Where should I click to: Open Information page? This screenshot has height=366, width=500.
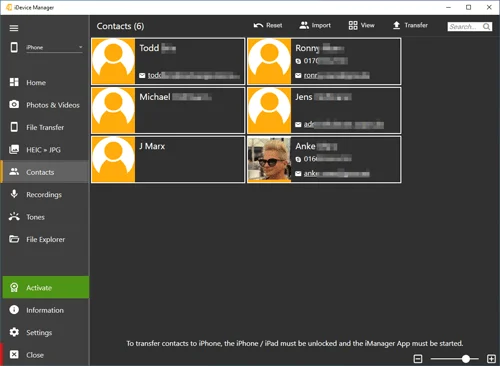coord(45,310)
